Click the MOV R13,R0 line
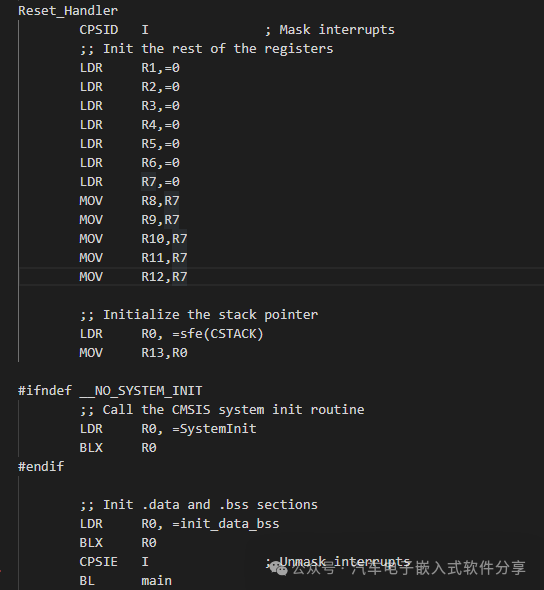The image size is (544, 590). 134,353
